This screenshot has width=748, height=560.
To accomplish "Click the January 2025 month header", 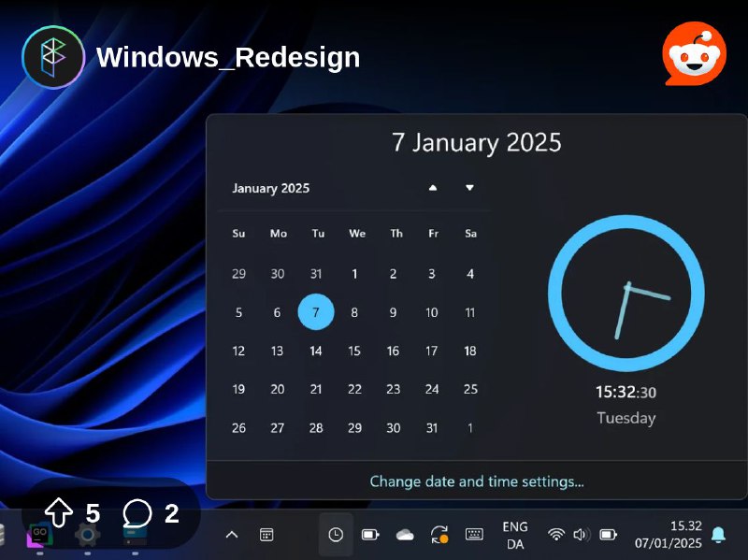I will (270, 189).
